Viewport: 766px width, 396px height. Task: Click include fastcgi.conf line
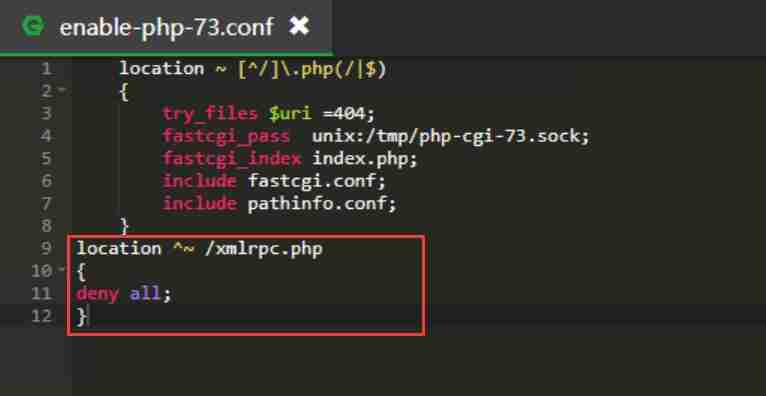274,181
